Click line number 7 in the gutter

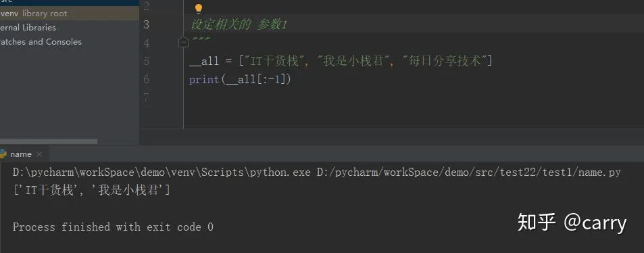(x=146, y=98)
